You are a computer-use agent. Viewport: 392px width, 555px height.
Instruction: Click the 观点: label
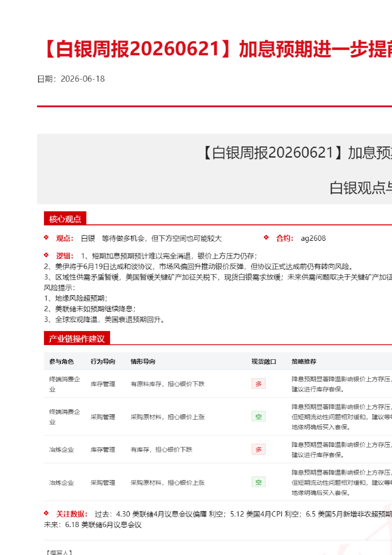tap(65, 238)
